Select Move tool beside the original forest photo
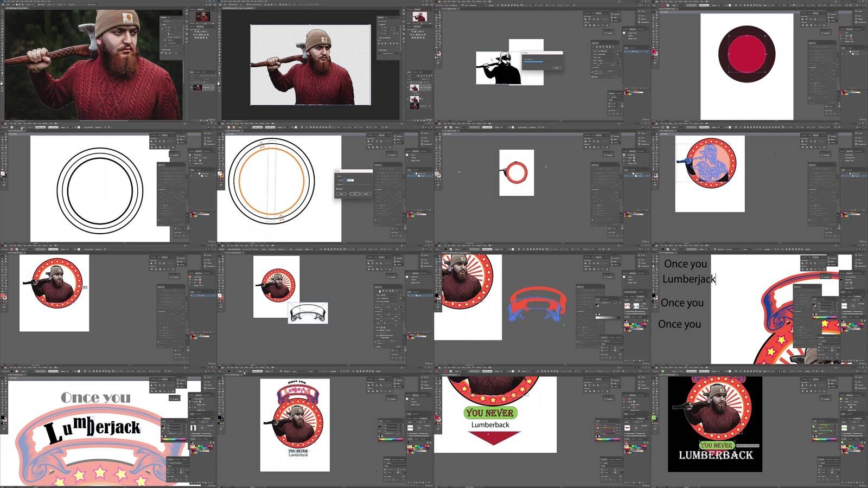The height and width of the screenshot is (488, 868). [x=2, y=11]
